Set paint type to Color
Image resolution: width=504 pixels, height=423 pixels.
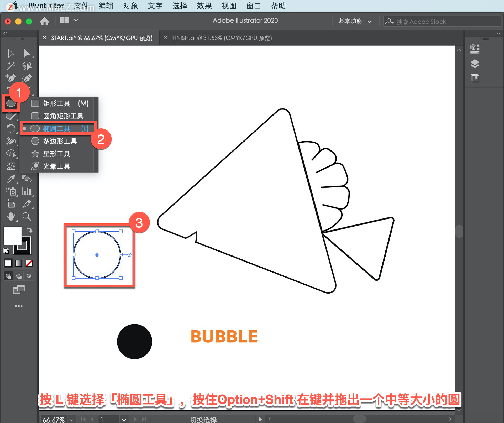tap(8, 263)
